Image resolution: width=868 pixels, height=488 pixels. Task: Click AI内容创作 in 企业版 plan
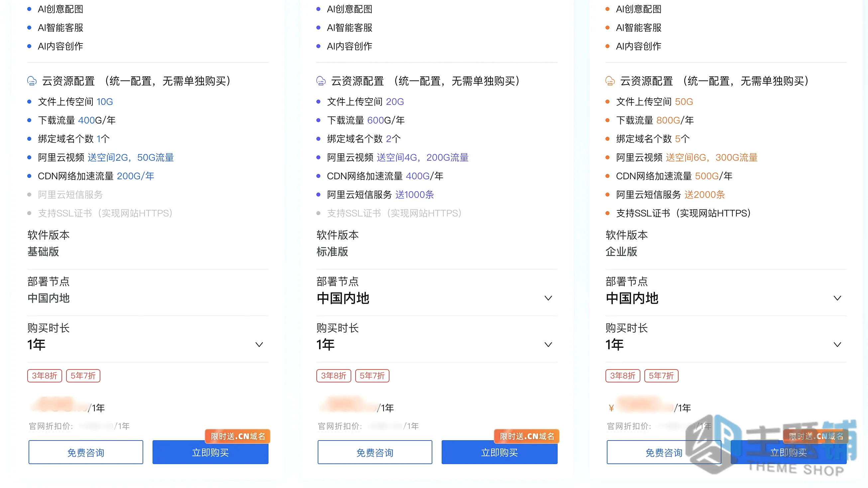tap(639, 46)
